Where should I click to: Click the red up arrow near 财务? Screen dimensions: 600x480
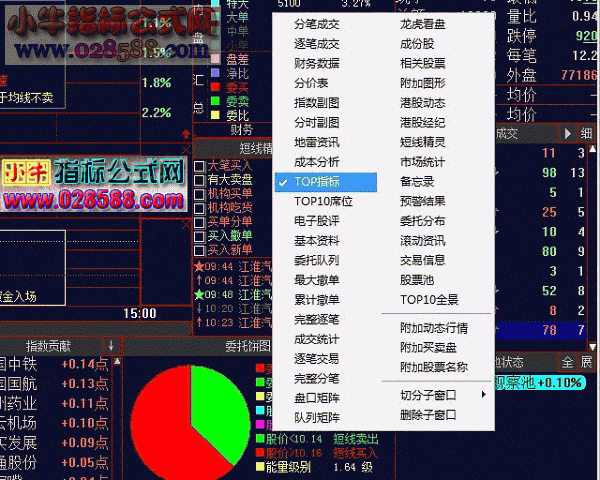(186, 134)
